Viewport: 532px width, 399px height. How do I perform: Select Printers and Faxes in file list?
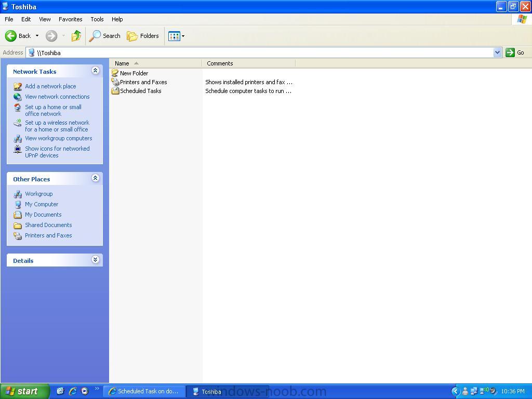click(143, 82)
